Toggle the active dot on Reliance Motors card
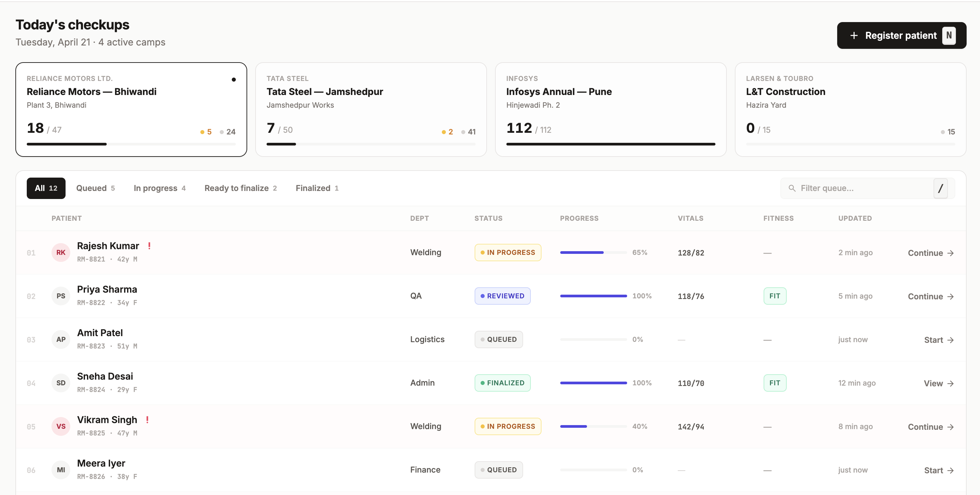 coord(234,80)
